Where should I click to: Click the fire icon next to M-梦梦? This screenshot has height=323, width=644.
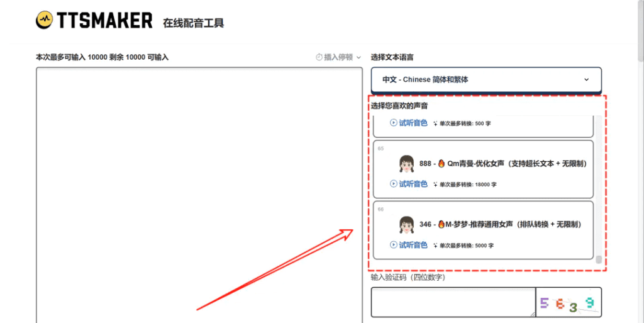pyautogui.click(x=441, y=224)
